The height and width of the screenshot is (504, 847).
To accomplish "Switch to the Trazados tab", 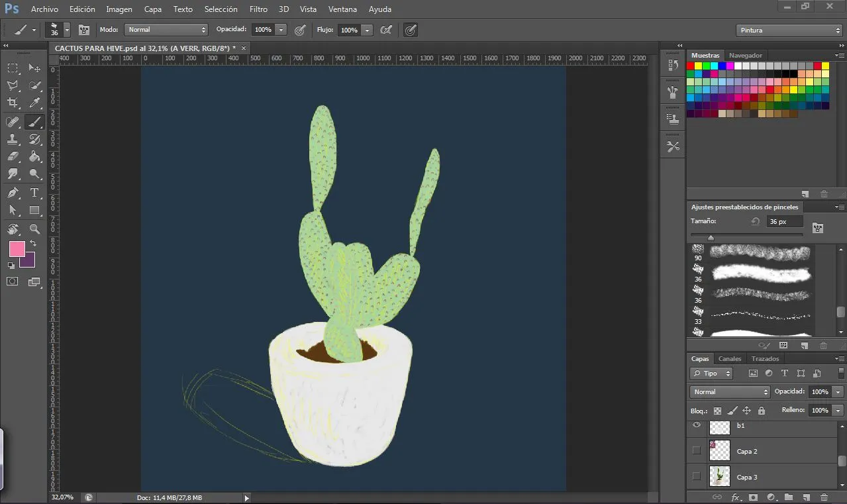I will tap(765, 359).
